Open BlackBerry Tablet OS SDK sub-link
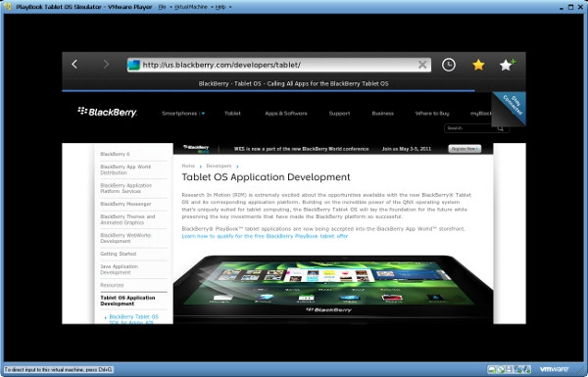This screenshot has width=588, height=377. coord(133,319)
